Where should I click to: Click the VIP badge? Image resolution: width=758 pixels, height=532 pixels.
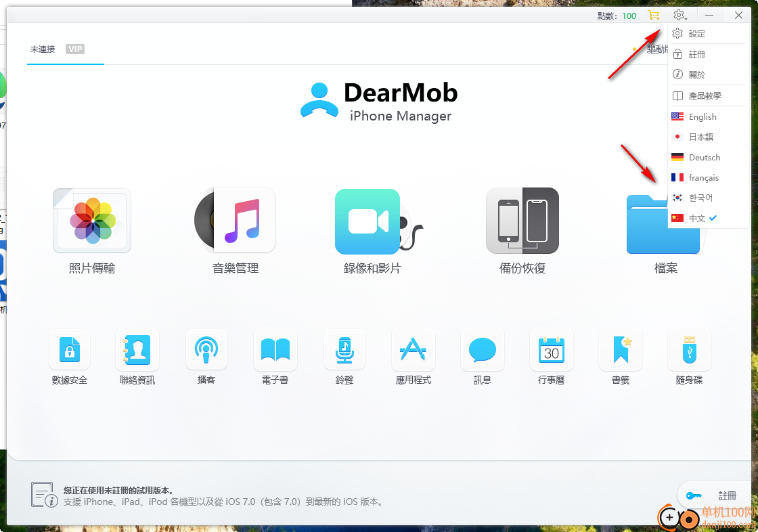coord(75,49)
